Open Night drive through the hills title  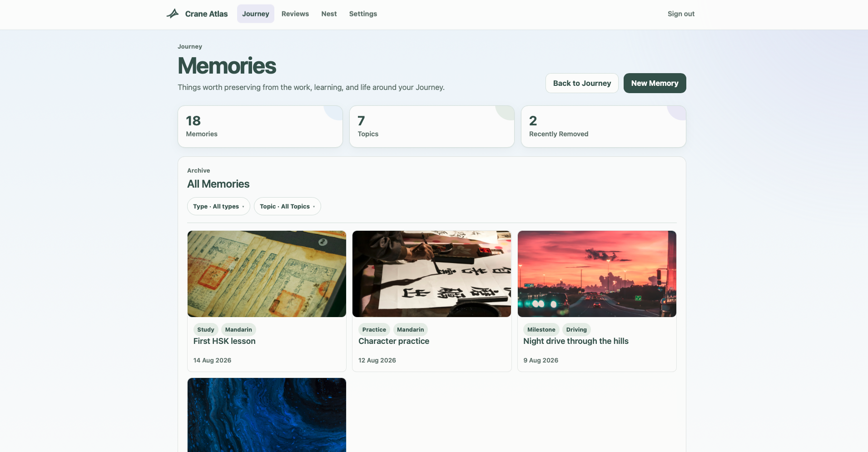(x=576, y=341)
